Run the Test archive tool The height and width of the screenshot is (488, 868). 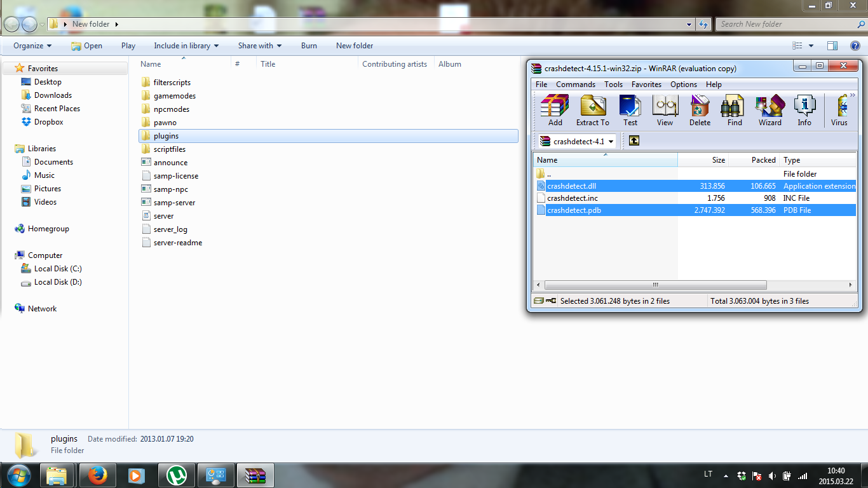click(x=630, y=111)
